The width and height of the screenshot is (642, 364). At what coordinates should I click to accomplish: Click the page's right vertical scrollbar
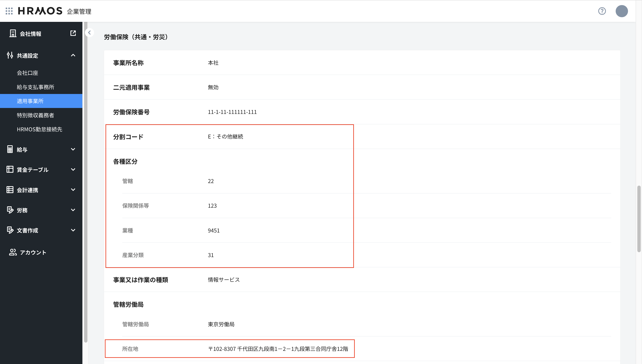639,219
